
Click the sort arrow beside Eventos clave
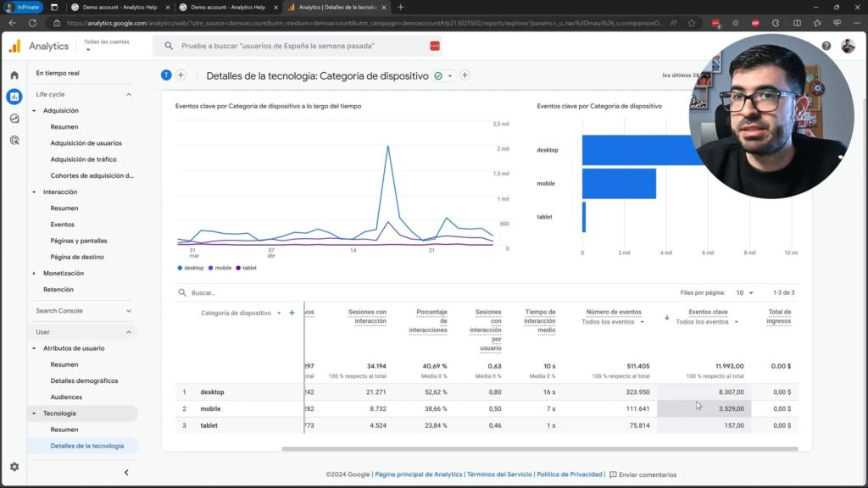666,317
